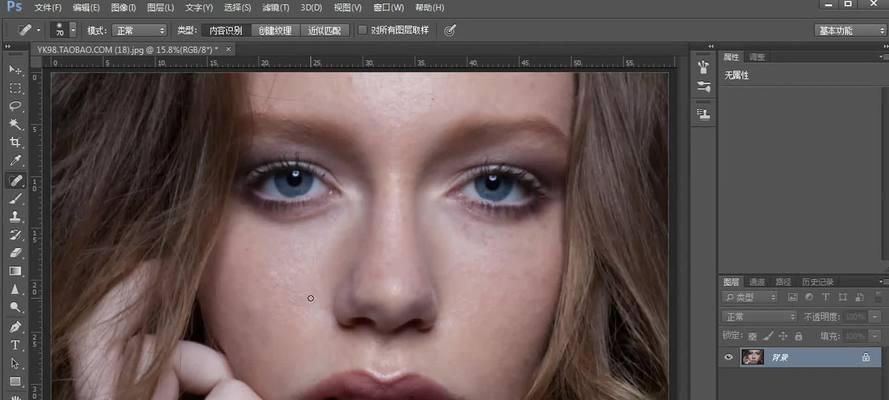Click the 不透明度 value field
Screen dimensions: 889x400
tap(857, 317)
